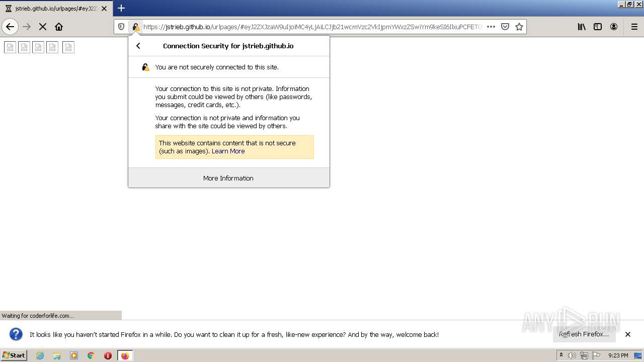Open File Explorer from taskbar
This screenshot has width=644, height=362.
coord(57,355)
